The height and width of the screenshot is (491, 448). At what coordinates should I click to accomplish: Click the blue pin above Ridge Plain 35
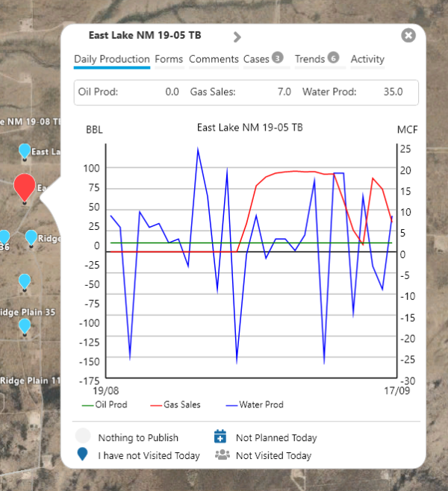coord(25,281)
